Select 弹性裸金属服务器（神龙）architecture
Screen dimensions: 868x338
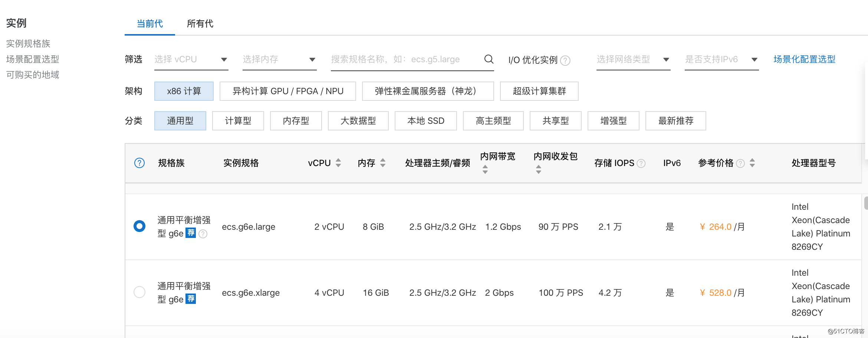pyautogui.click(x=428, y=91)
